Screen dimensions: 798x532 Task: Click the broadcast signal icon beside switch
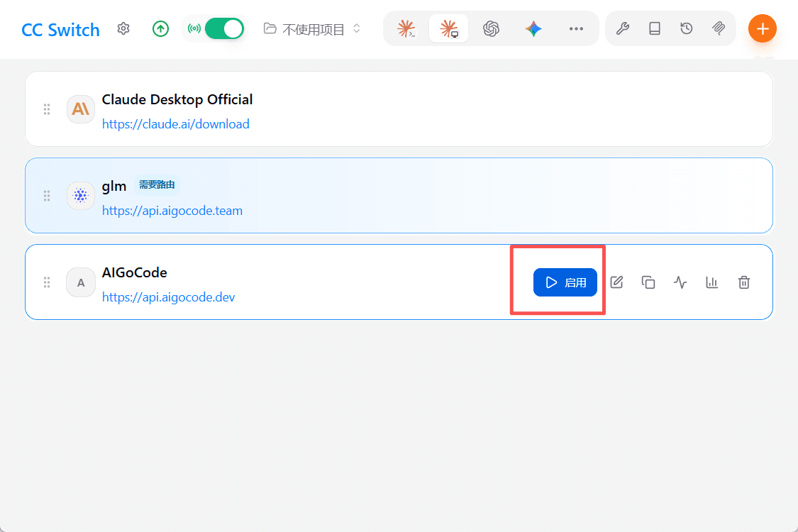pyautogui.click(x=194, y=29)
